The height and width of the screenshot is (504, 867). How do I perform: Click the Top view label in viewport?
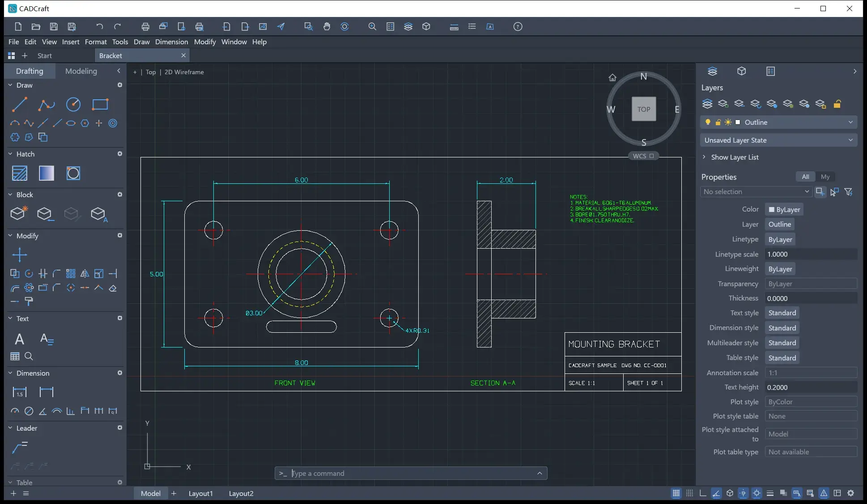tap(151, 72)
